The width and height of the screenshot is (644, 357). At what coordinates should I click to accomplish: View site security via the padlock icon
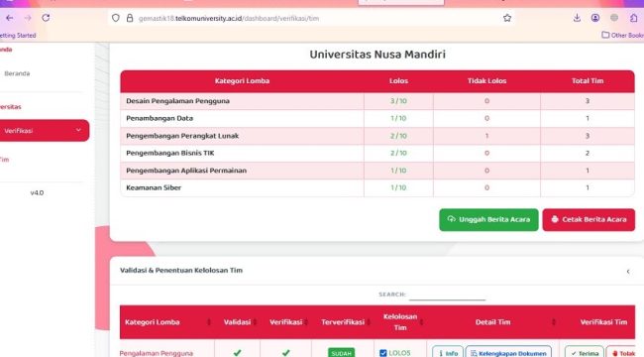coord(130,18)
